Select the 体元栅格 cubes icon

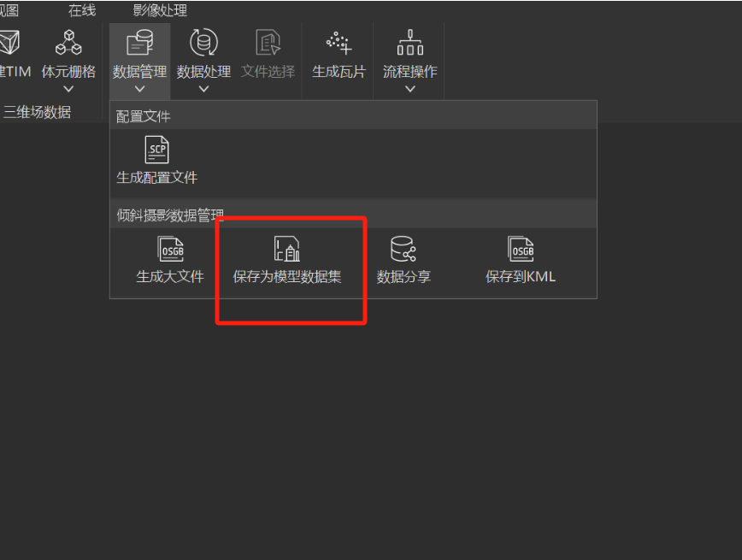point(68,42)
